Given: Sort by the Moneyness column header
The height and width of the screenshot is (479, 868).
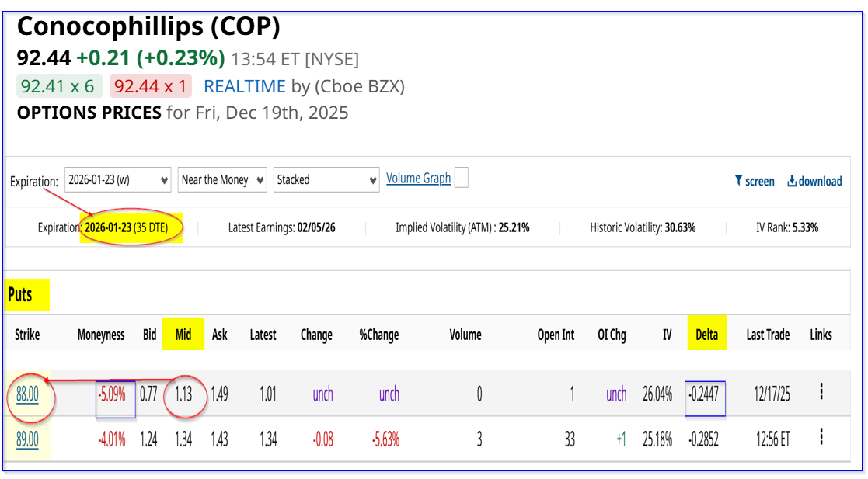Looking at the screenshot, I should [x=101, y=335].
